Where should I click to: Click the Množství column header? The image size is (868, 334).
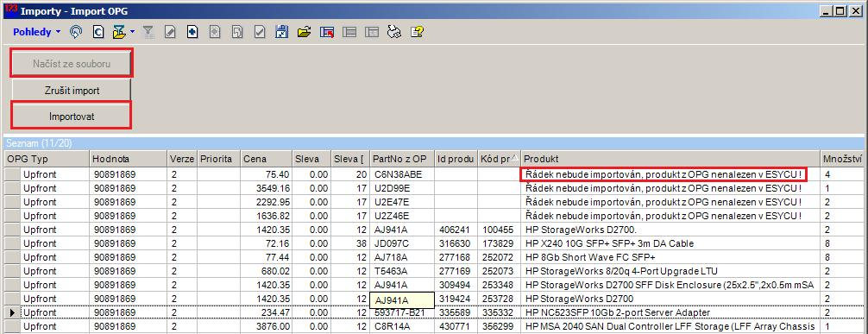pyautogui.click(x=843, y=160)
